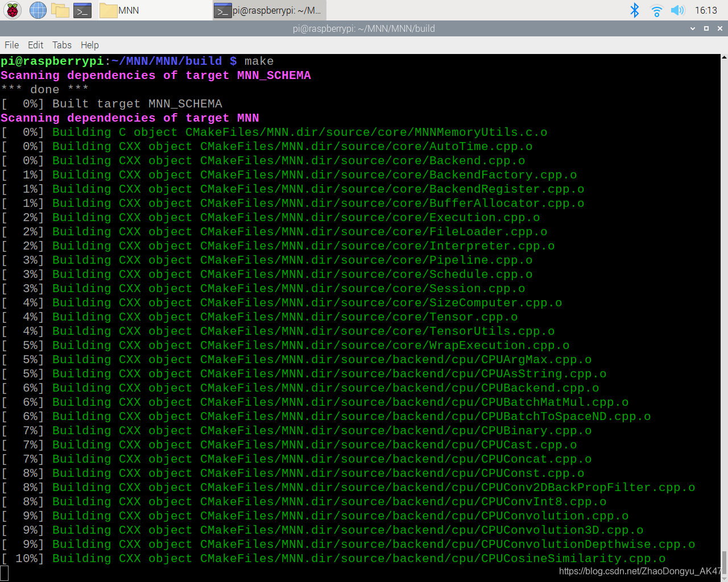Click the line containing SizeComputer.cpp.o

[x=282, y=303]
